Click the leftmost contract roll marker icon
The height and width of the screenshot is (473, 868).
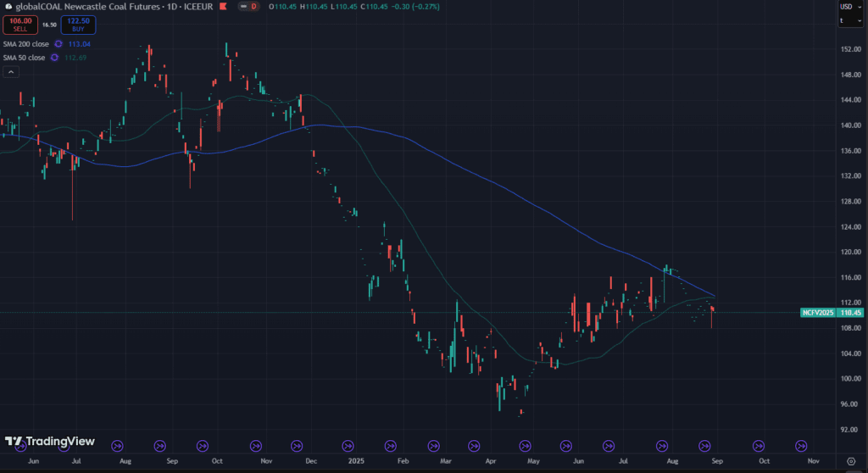tap(117, 443)
